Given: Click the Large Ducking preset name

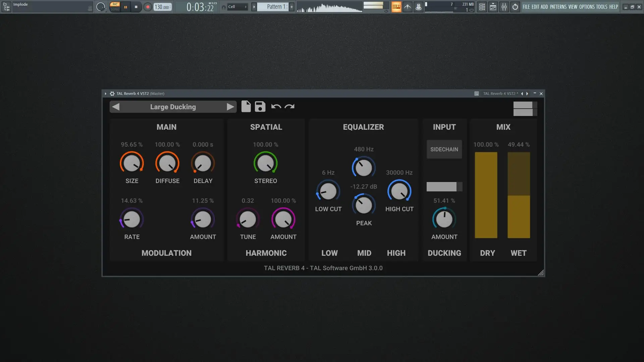Looking at the screenshot, I should [173, 107].
